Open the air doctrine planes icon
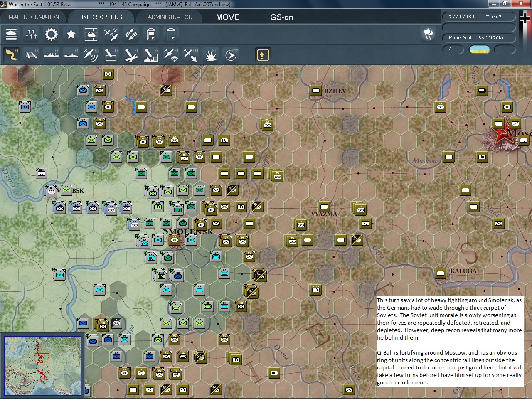 click(111, 34)
